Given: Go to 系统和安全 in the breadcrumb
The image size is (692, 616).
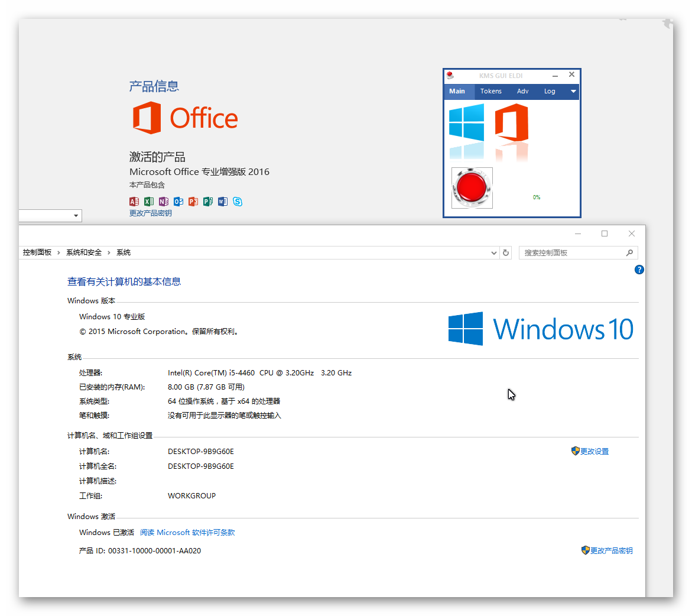Looking at the screenshot, I should pos(84,252).
